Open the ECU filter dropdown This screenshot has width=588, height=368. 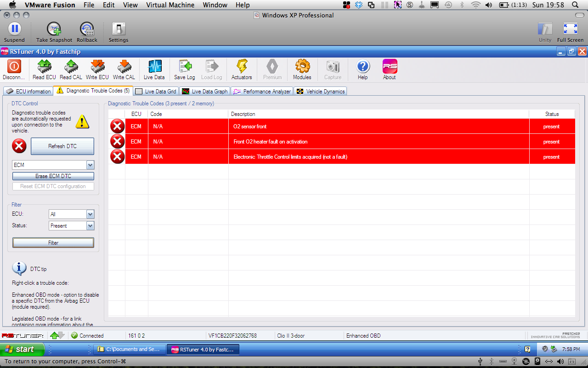click(90, 214)
